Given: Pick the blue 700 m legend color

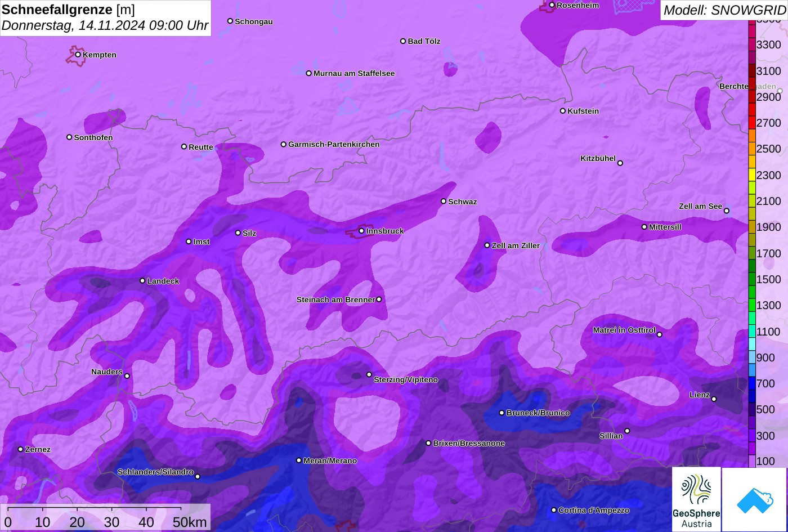Looking at the screenshot, I should [752, 383].
